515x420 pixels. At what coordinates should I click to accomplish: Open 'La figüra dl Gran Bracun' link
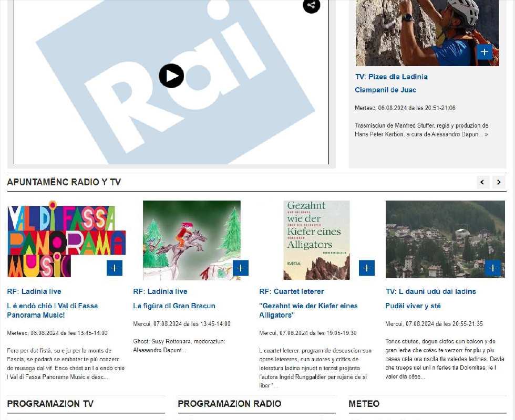coord(174,306)
